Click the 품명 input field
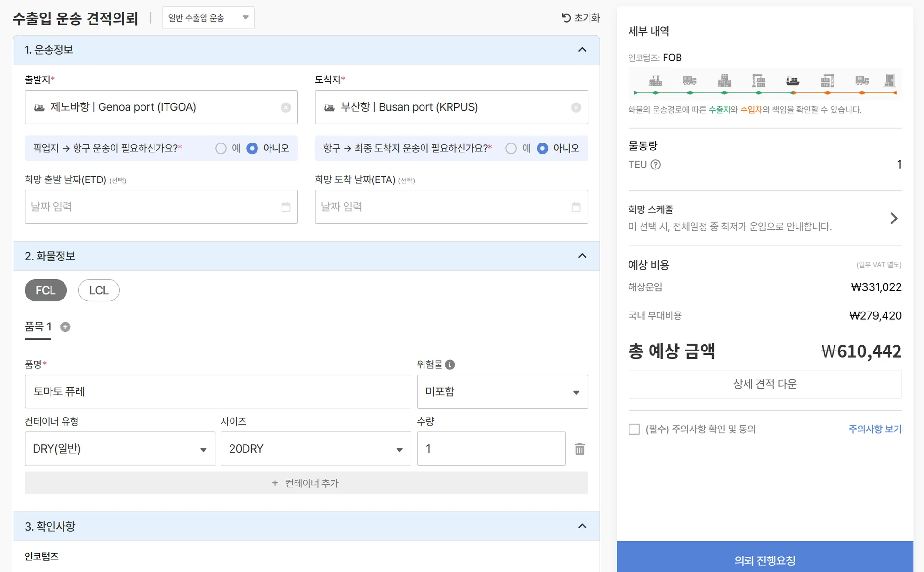Screen dimensions: 924x572 (x=218, y=391)
